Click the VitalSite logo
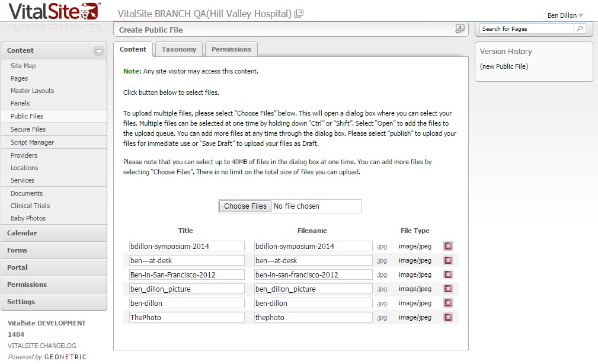The image size is (598, 364). coord(54,11)
